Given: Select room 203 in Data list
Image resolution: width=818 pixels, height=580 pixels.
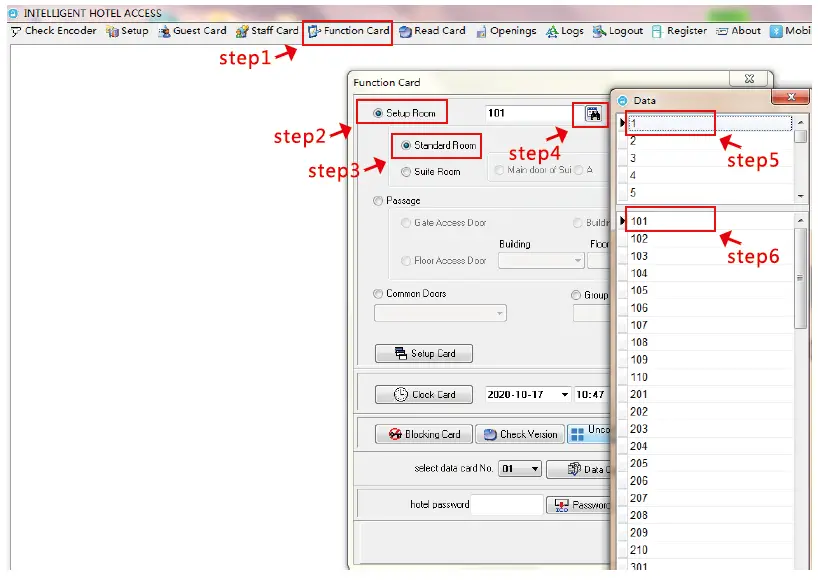Looking at the screenshot, I should (709, 429).
